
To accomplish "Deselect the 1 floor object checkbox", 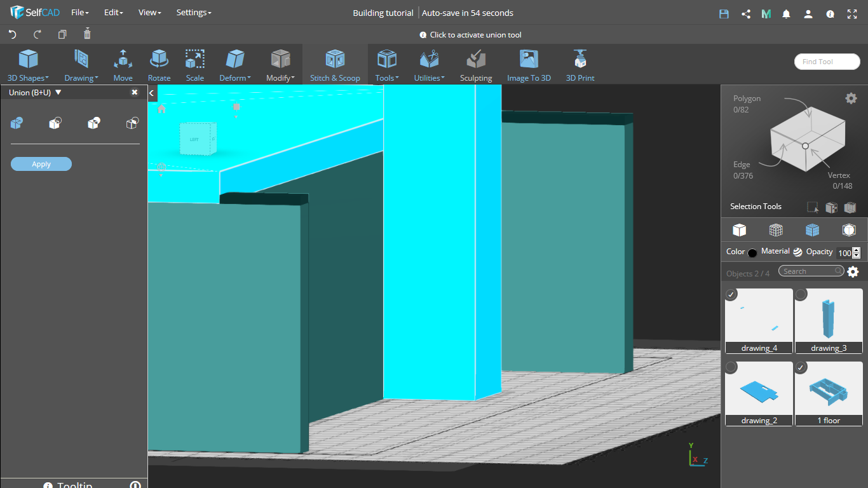I will click(x=801, y=367).
